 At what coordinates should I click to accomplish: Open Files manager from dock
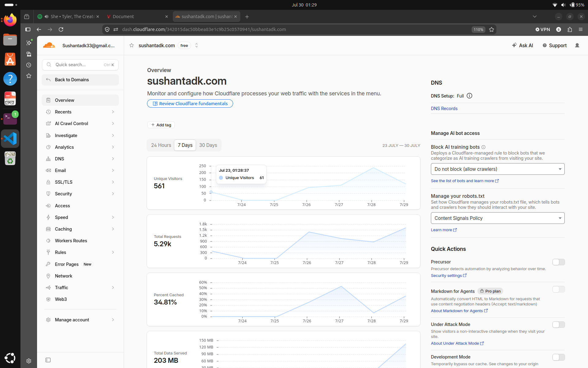(10, 40)
